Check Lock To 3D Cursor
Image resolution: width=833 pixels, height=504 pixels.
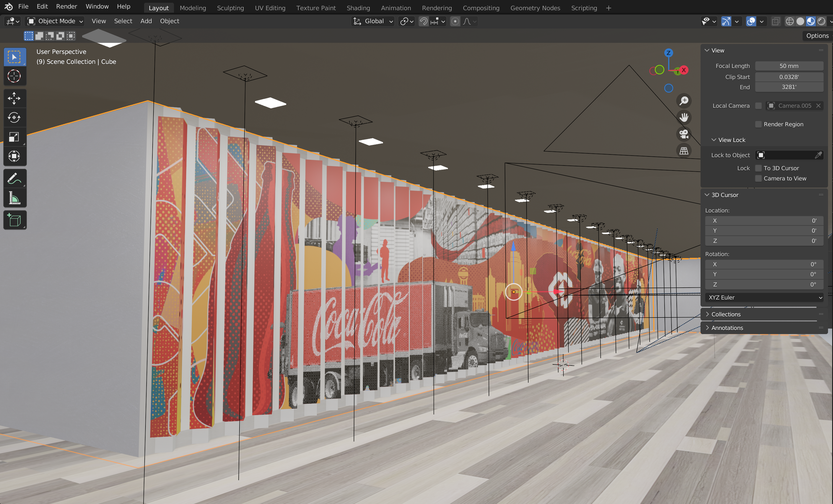pos(759,168)
